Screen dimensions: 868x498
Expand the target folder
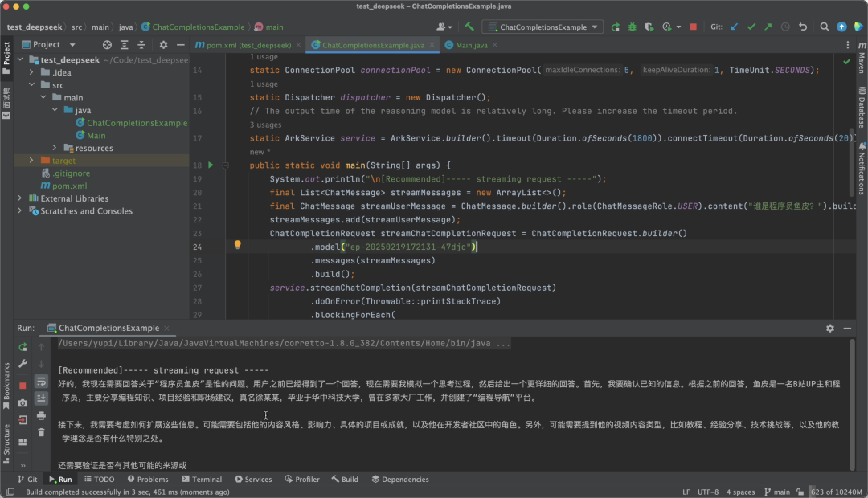(31, 161)
